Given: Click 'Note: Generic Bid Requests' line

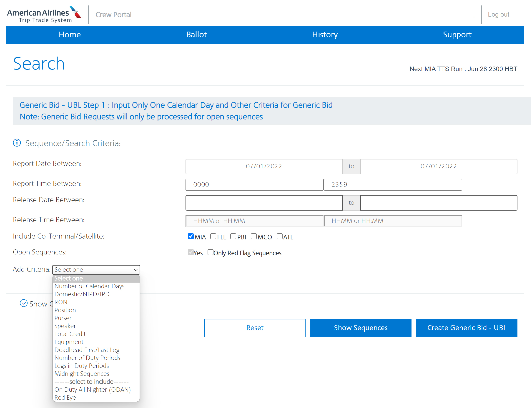Looking at the screenshot, I should [x=141, y=117].
